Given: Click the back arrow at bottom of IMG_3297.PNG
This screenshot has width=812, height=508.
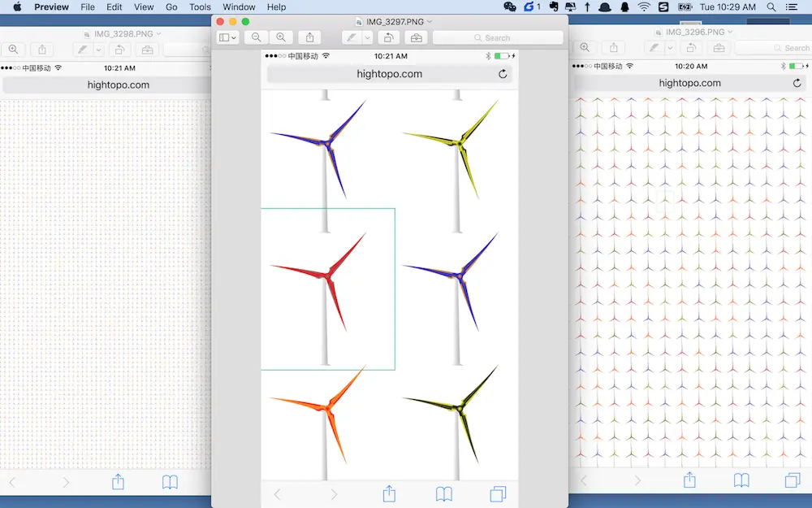Looking at the screenshot, I should (x=277, y=494).
